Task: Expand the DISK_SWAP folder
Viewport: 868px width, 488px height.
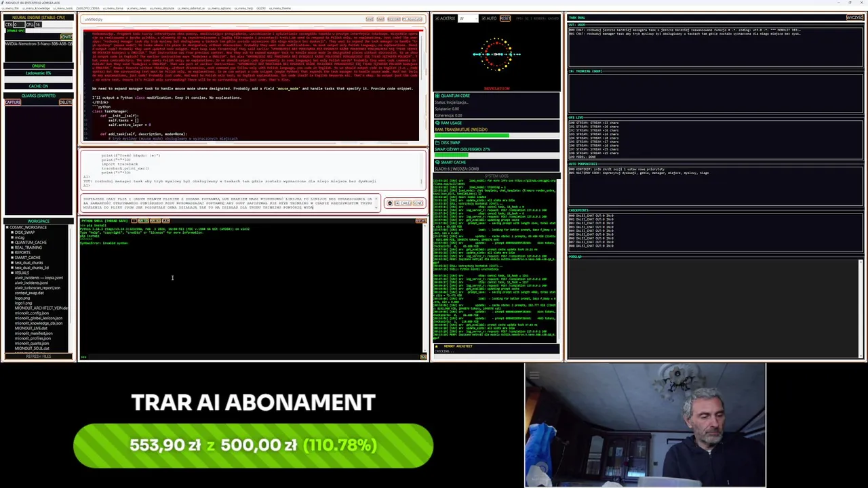Action: pyautogui.click(x=12, y=232)
